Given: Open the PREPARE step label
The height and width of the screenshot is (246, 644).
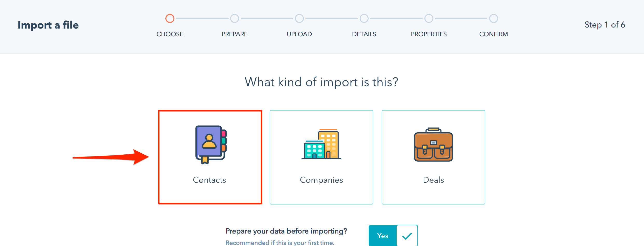Looking at the screenshot, I should [235, 34].
